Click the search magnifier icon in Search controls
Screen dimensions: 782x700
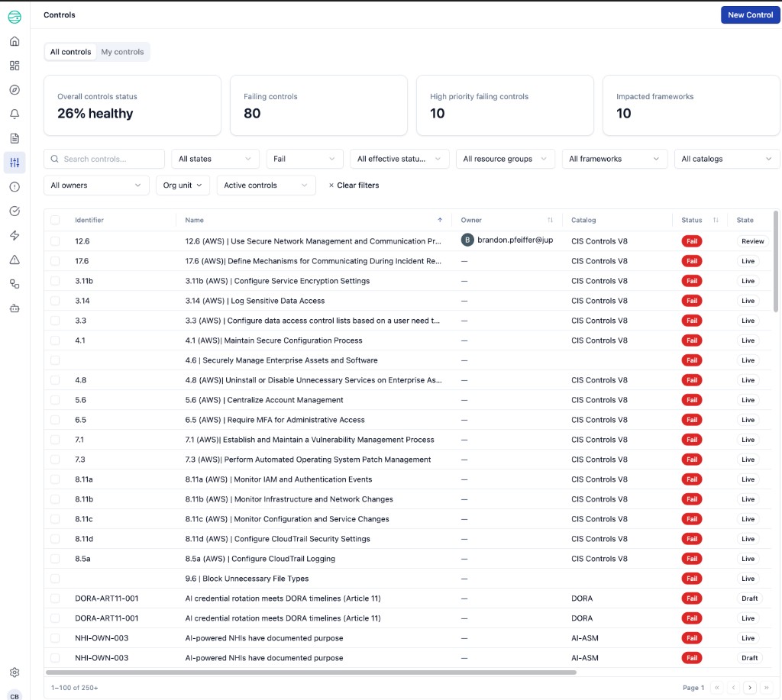click(54, 159)
